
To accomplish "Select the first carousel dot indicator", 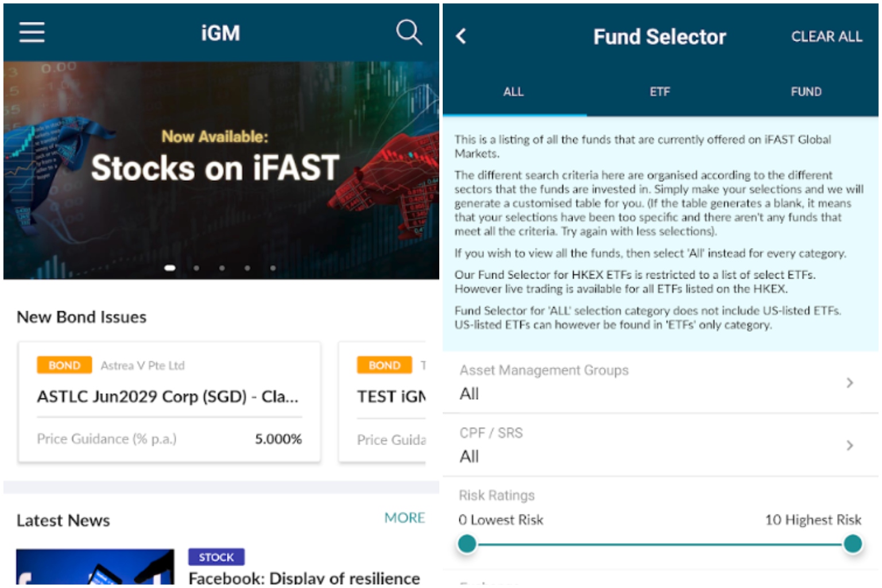I will pos(170,268).
